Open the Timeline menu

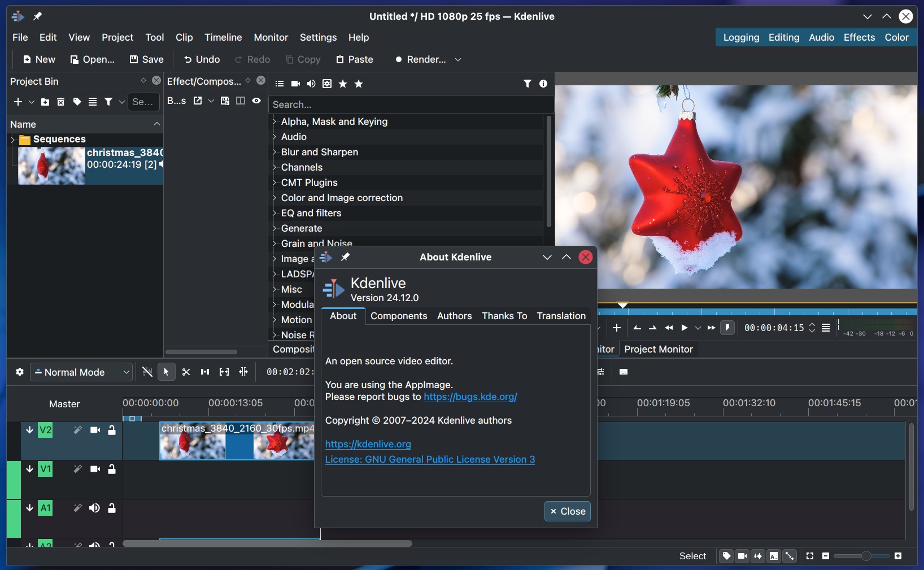click(223, 37)
